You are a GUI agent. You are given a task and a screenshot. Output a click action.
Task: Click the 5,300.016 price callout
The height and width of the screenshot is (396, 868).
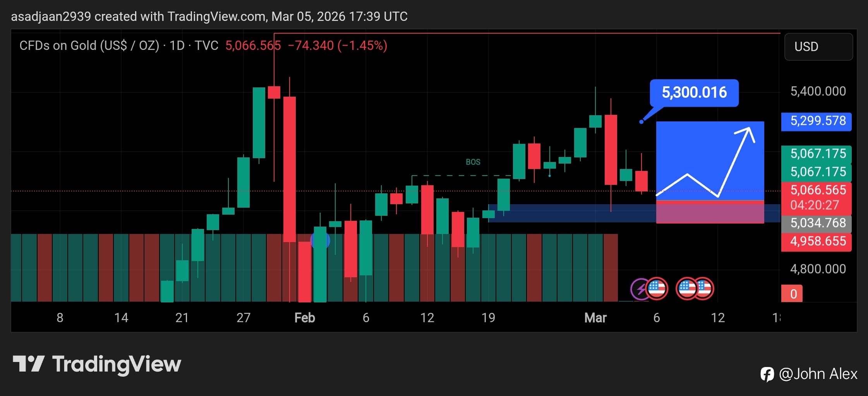694,93
